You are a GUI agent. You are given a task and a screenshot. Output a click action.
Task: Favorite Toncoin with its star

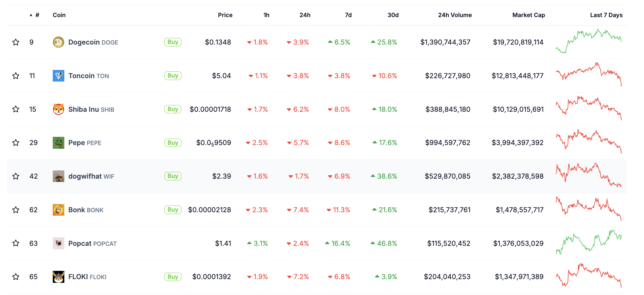click(x=16, y=76)
